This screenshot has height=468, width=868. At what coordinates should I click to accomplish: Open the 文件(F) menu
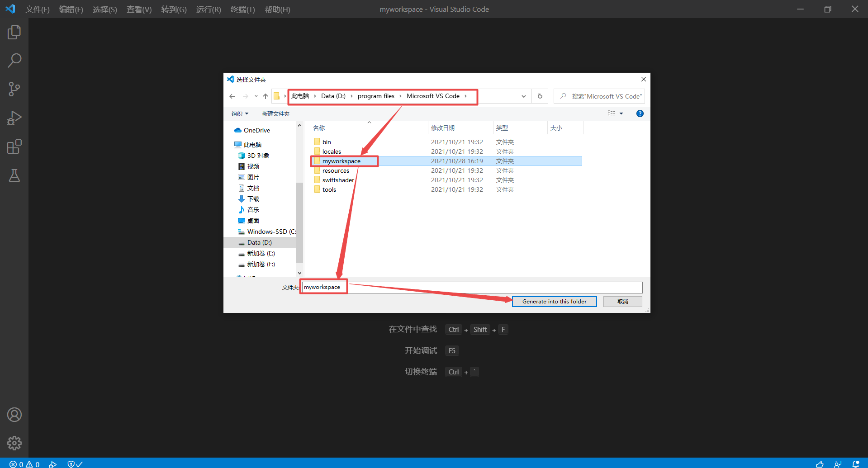38,9
